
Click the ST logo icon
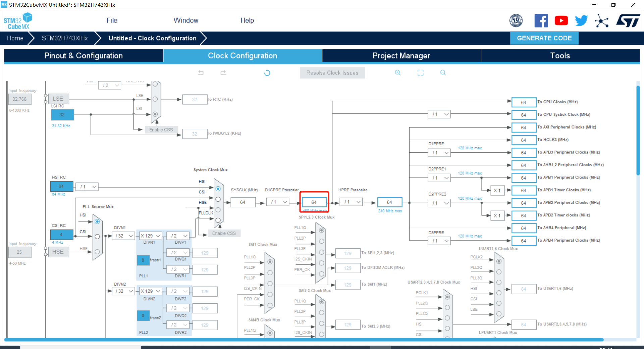[x=628, y=21]
